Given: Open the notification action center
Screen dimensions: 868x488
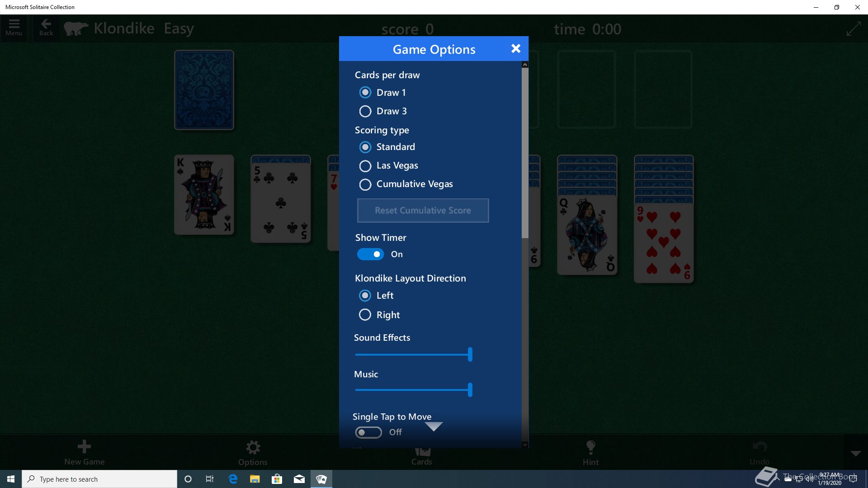Looking at the screenshot, I should [853, 479].
